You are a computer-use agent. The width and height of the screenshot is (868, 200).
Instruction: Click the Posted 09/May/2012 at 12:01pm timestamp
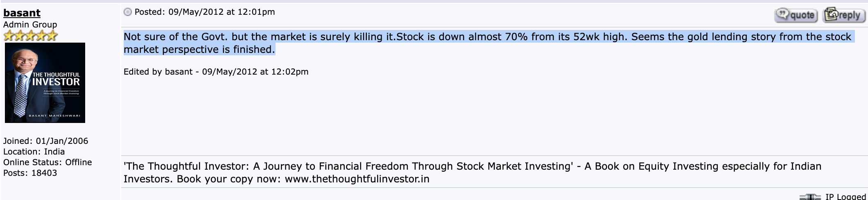[x=205, y=12]
